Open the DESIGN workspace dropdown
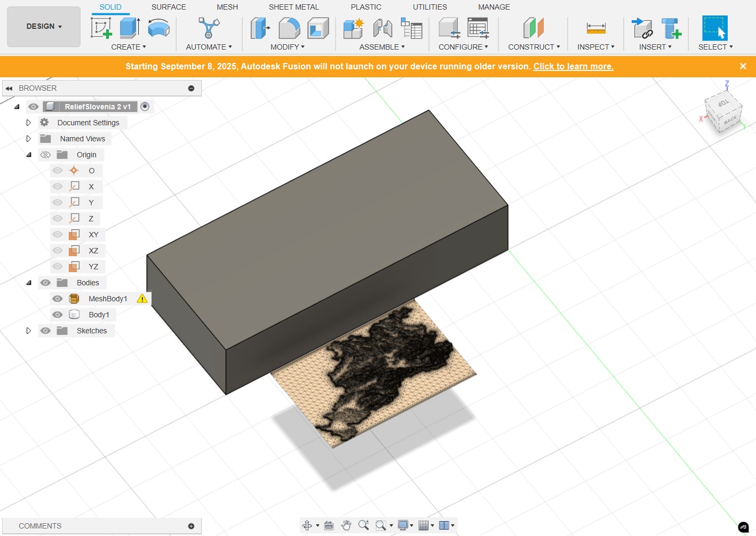Viewport: 756px width, 536px height. 44,26
